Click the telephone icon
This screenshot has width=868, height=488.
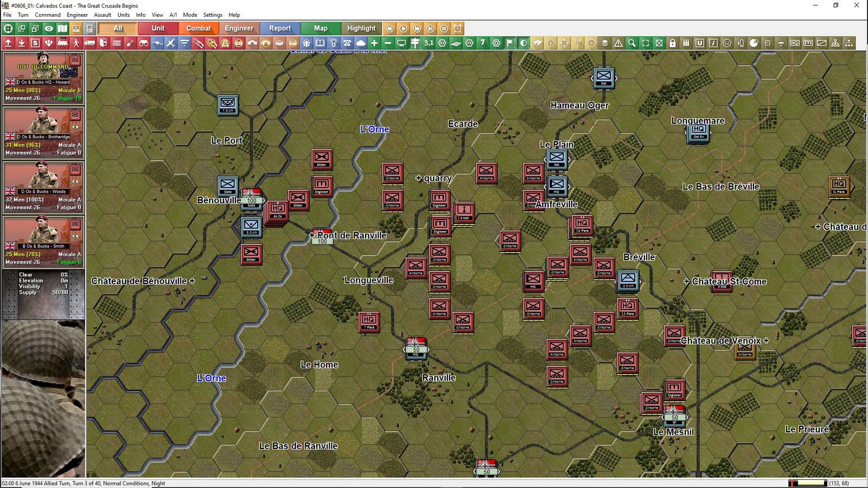coord(347,43)
